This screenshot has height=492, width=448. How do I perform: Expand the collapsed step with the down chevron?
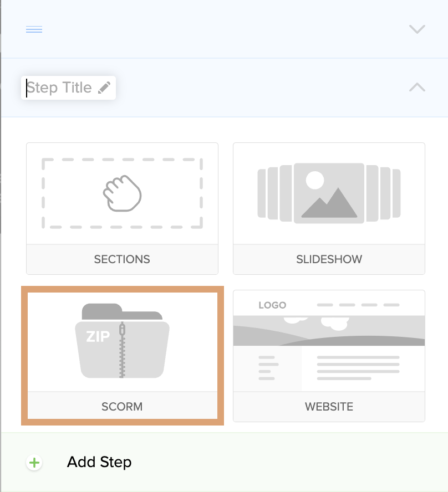pos(416,29)
